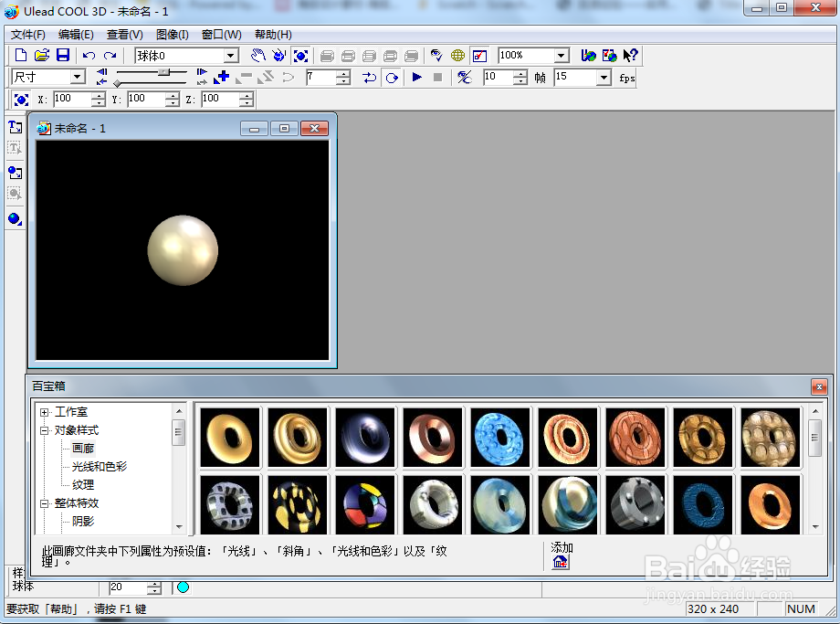The height and width of the screenshot is (624, 840).
Task: Play the animation
Action: tap(416, 77)
